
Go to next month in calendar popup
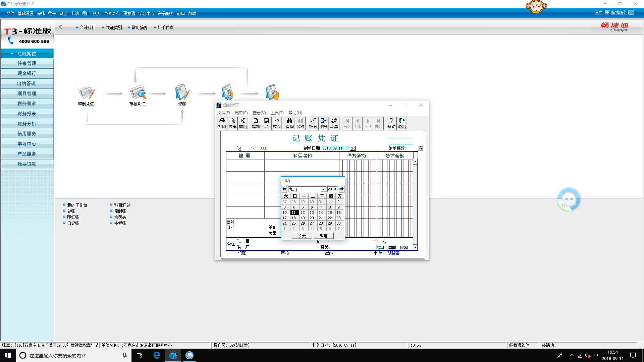coord(341,189)
